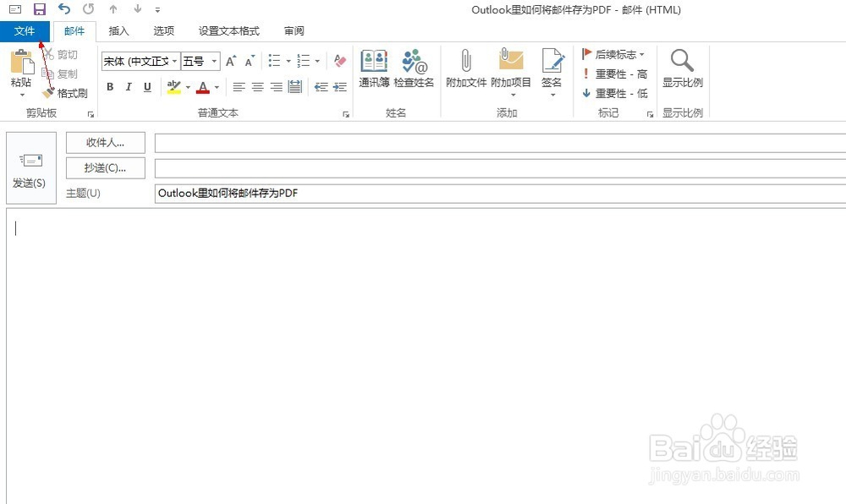Increase font size with large A icon
Image resolution: width=846 pixels, height=504 pixels.
coord(231,62)
